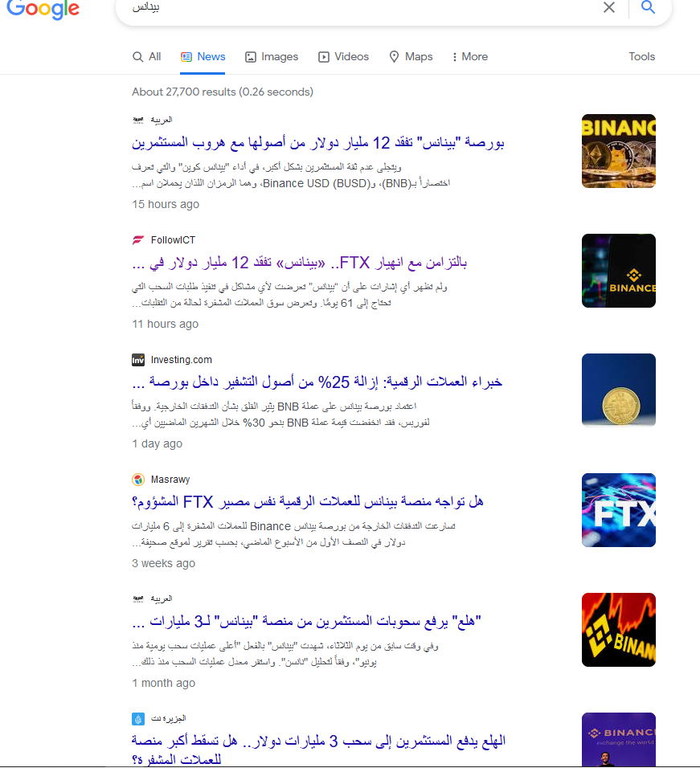Click the 'About 27,700 results' text
Screen dimensions: 700x768
pos(223,92)
